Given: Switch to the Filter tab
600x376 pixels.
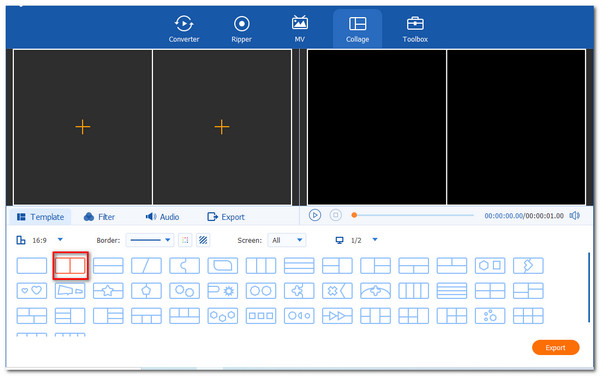Looking at the screenshot, I should click(99, 217).
